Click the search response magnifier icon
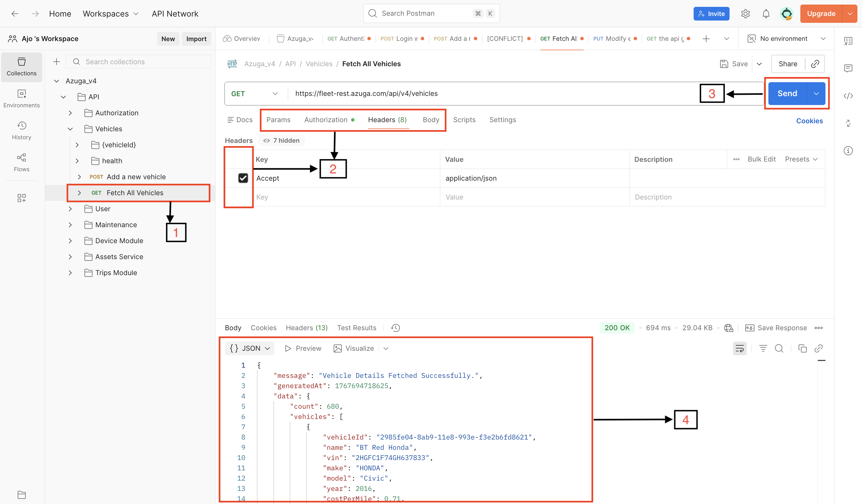This screenshot has height=504, width=862. click(779, 348)
